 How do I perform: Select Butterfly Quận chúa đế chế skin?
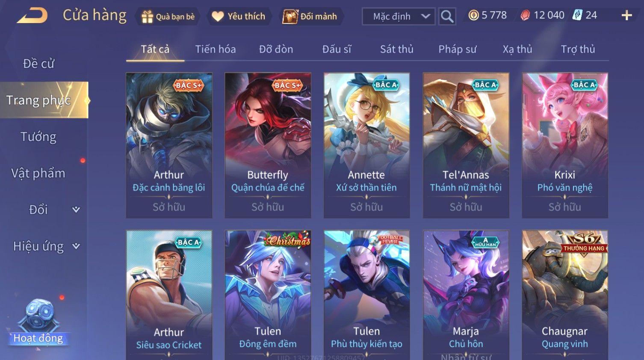[268, 145]
